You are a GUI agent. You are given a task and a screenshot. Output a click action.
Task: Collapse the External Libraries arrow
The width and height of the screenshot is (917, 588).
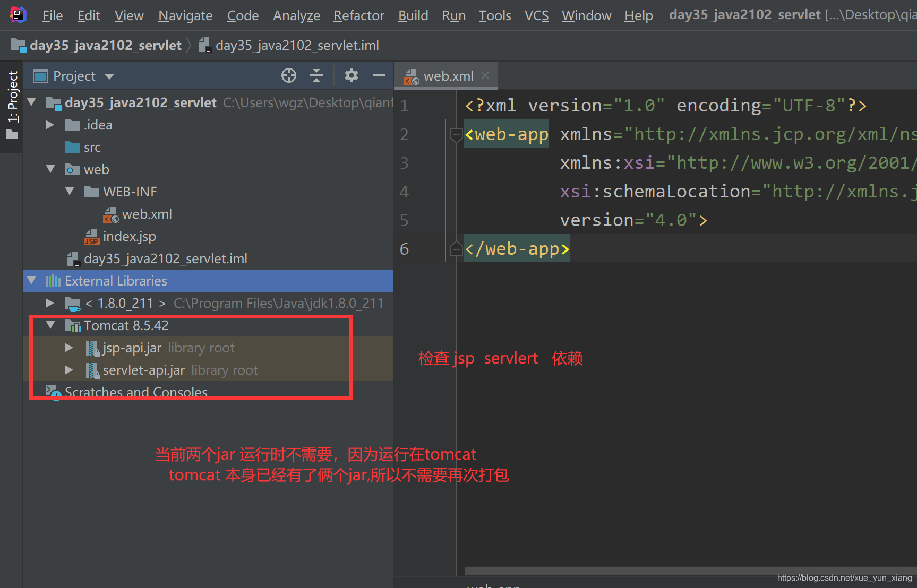pyautogui.click(x=32, y=280)
